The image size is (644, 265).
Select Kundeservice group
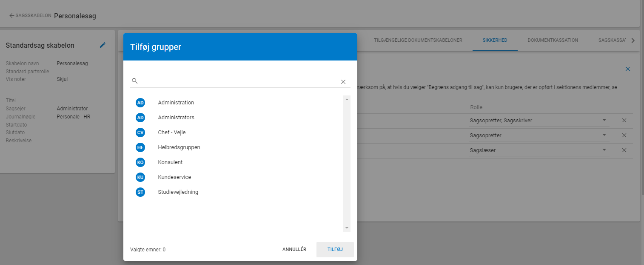coord(174,177)
